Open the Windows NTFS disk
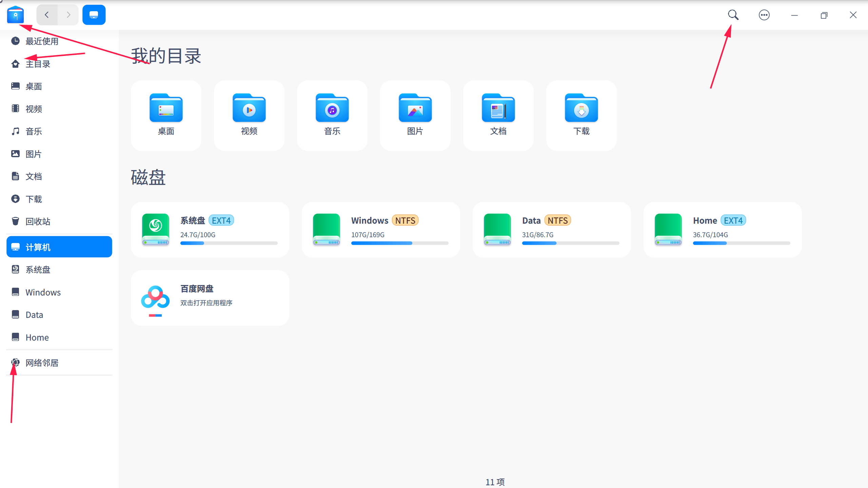The image size is (868, 488). point(380,229)
